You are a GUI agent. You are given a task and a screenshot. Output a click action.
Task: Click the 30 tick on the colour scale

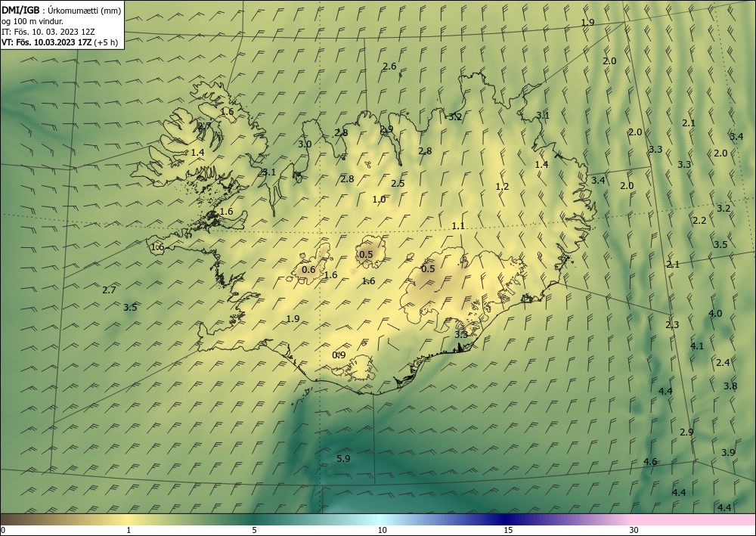point(634,530)
